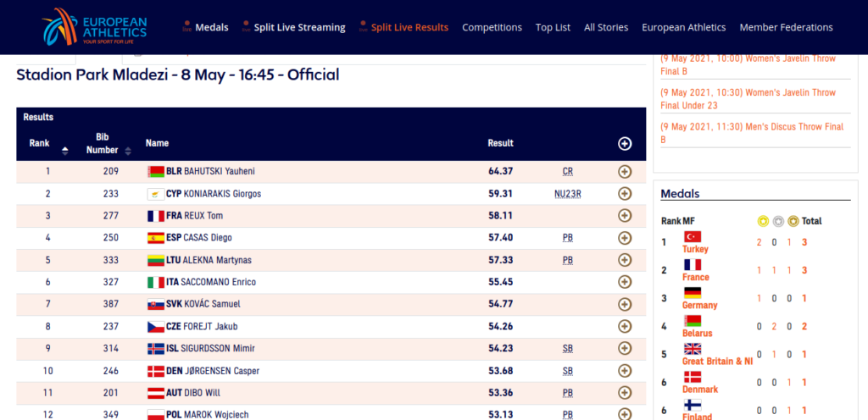This screenshot has height=420, width=868.
Task: Click the Slovak flag beside KOVÁC
Action: pos(156,305)
